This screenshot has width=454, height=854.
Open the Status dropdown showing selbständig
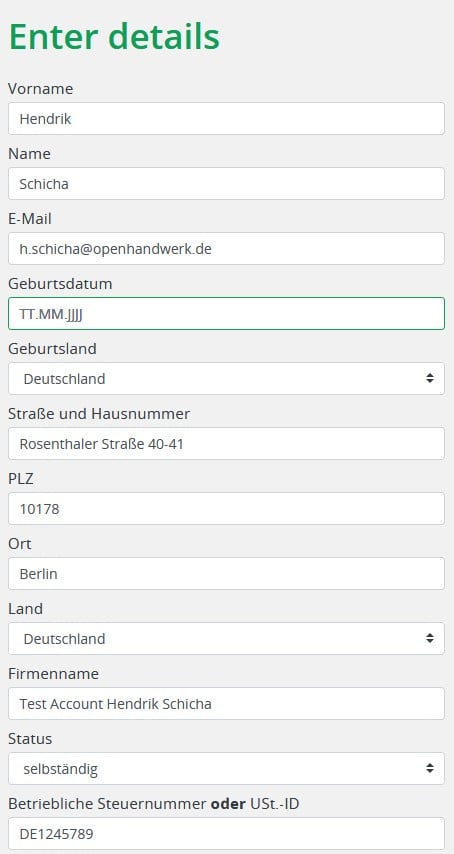pos(226,768)
